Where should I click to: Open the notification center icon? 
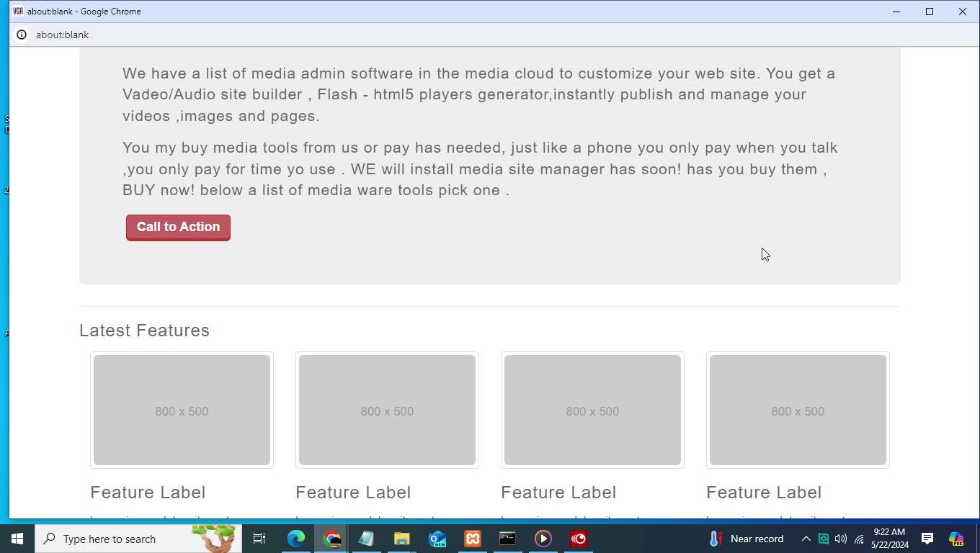pyautogui.click(x=927, y=539)
